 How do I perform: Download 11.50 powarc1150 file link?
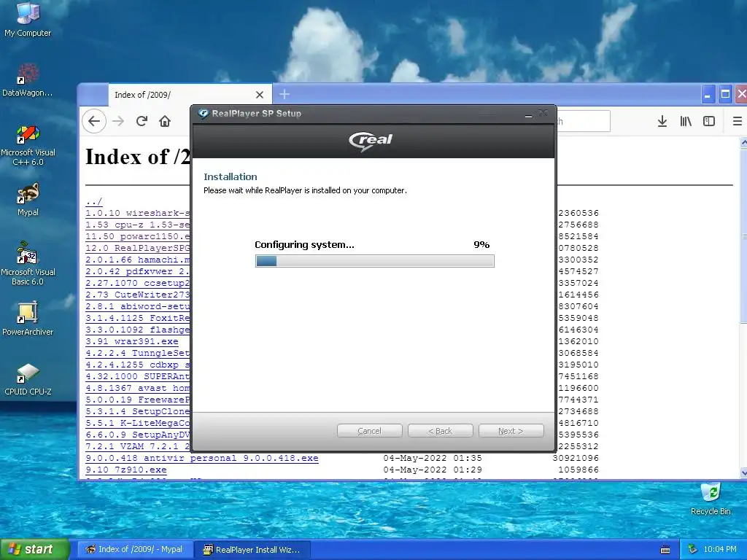138,236
